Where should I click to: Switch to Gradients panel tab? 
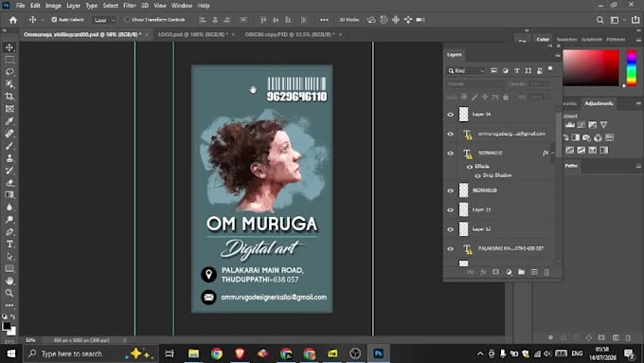(591, 40)
